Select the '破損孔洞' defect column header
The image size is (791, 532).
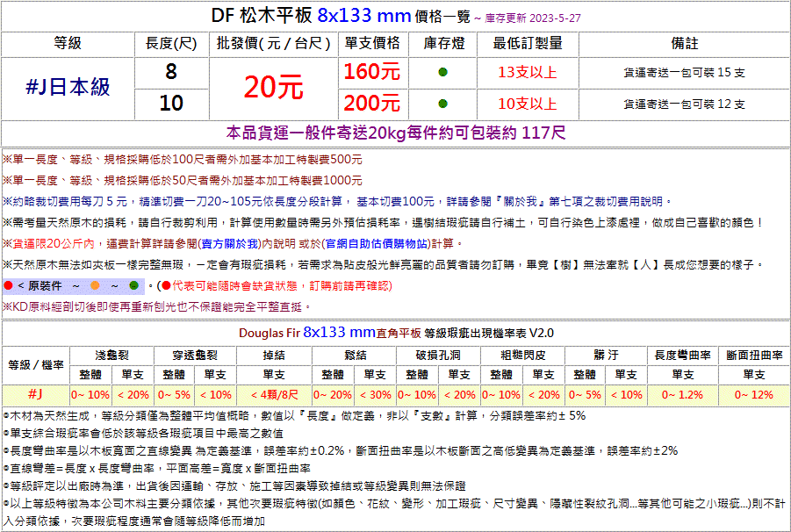438,356
